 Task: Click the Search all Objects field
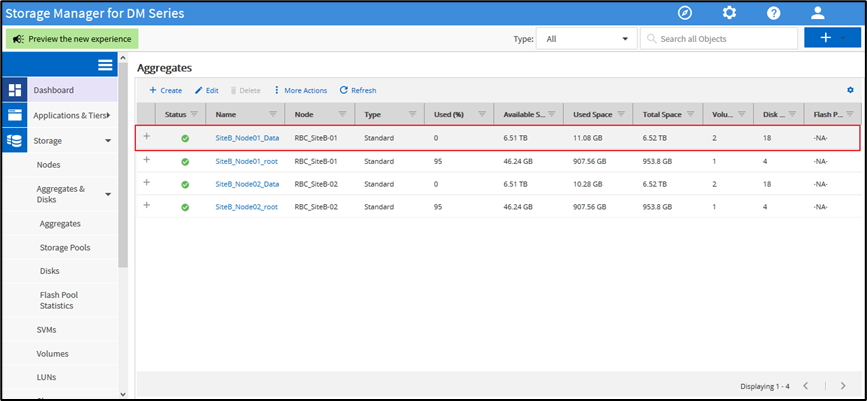coord(716,39)
